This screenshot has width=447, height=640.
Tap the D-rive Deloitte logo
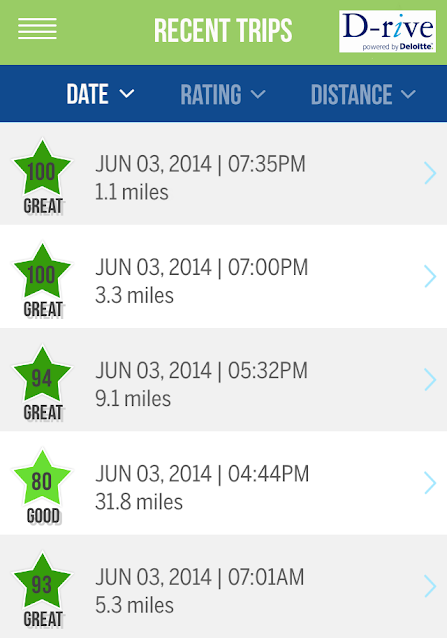(x=387, y=31)
